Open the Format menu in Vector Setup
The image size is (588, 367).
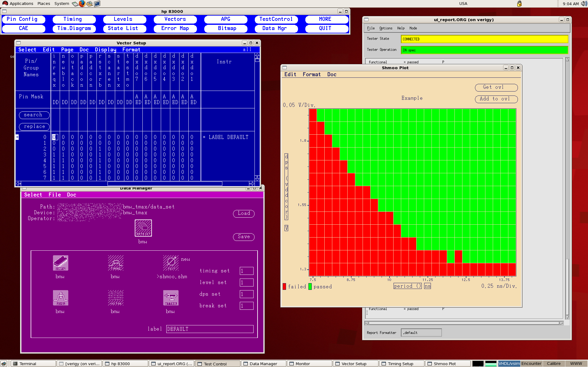[131, 50]
